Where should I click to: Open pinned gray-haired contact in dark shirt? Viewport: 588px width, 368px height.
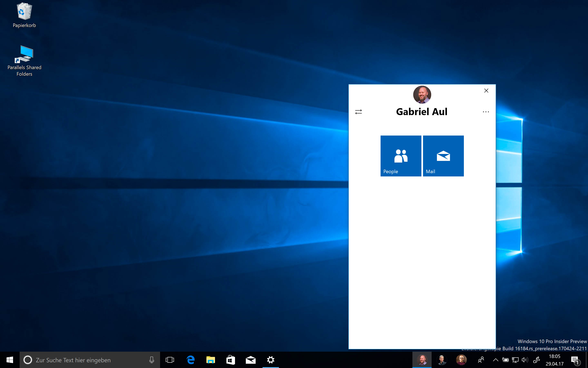coord(441,360)
